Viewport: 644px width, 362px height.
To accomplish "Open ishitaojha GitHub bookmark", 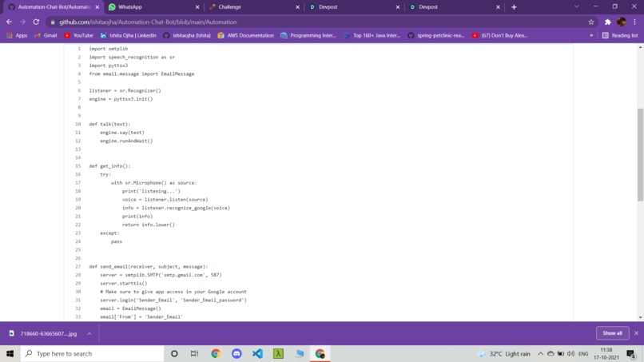I will 187,36.
